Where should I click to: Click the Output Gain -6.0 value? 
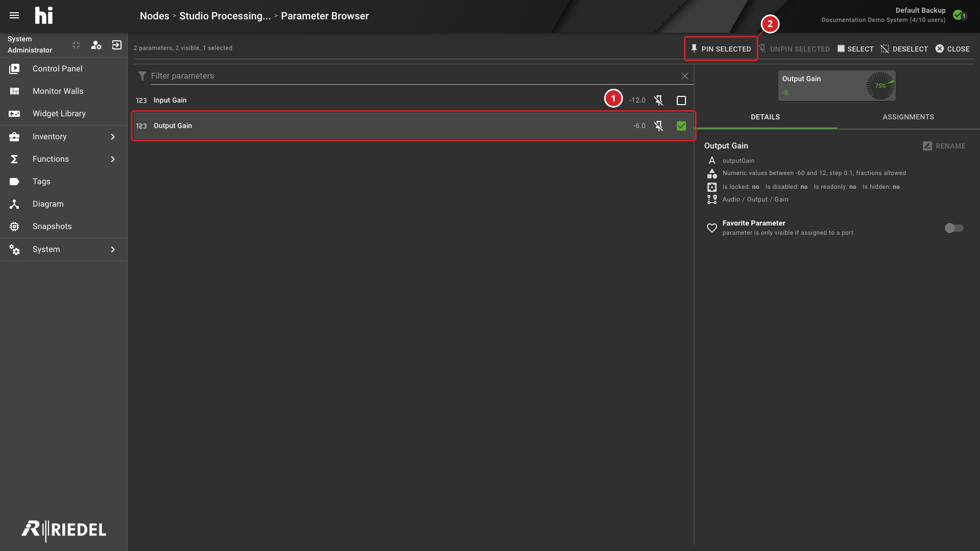click(x=639, y=126)
